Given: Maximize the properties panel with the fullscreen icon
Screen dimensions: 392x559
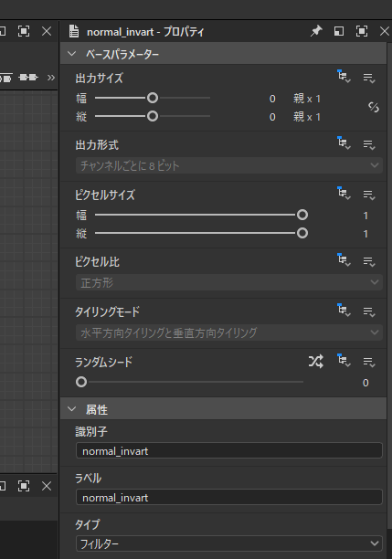Looking at the screenshot, I should point(362,31).
